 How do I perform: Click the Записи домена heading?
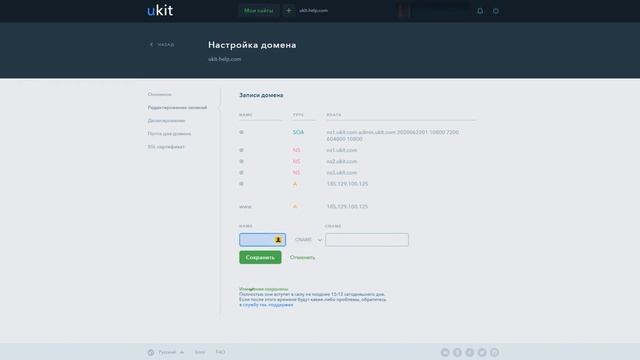tap(261, 95)
